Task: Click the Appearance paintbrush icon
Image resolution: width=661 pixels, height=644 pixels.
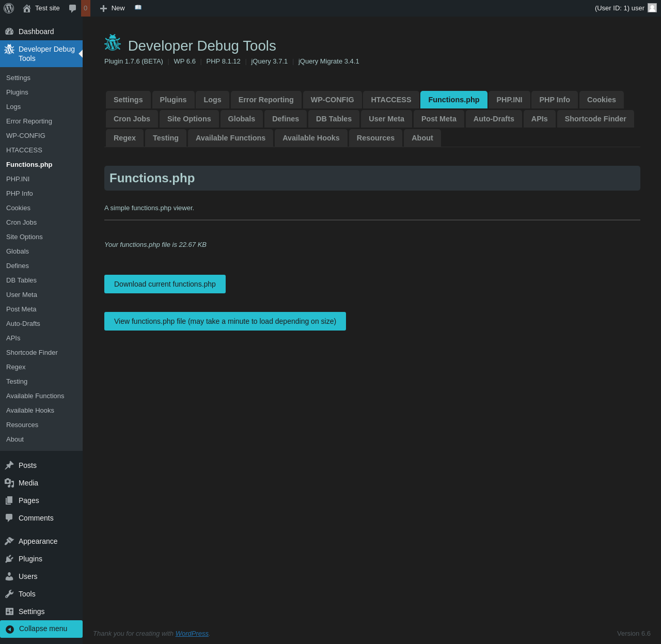Action: pos(9,541)
